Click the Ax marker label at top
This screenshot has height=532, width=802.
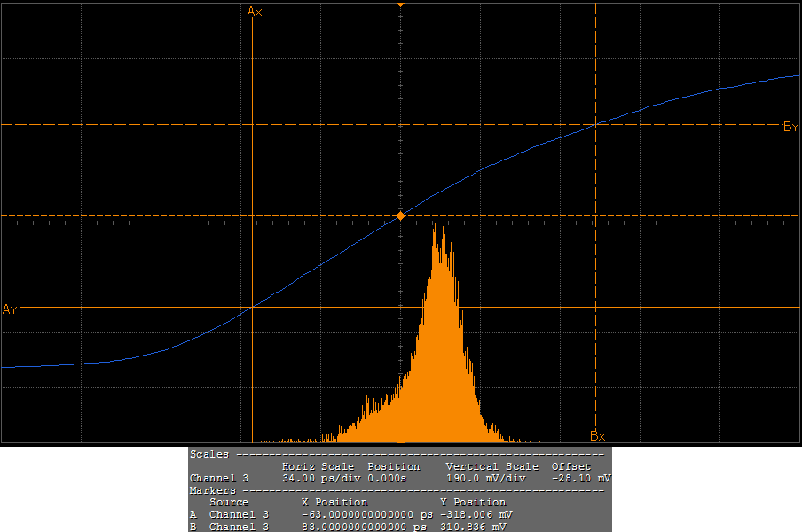[x=255, y=12]
